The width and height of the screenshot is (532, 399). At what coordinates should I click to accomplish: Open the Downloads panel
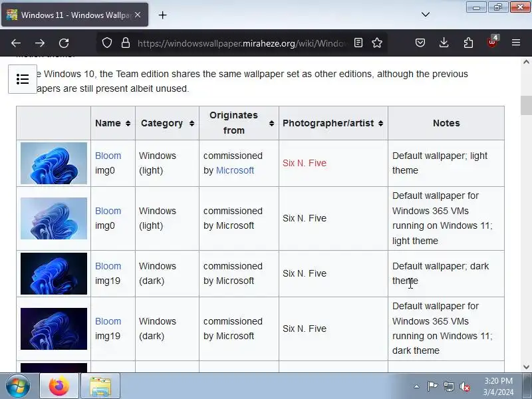444,43
